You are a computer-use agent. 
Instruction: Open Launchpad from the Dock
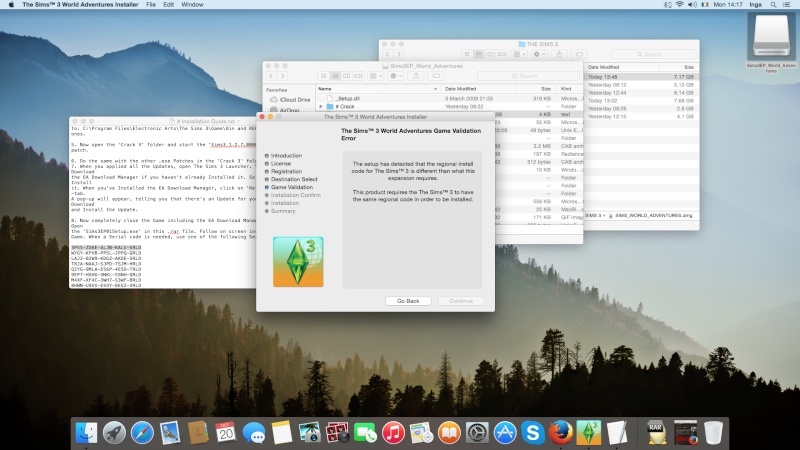coord(114,433)
